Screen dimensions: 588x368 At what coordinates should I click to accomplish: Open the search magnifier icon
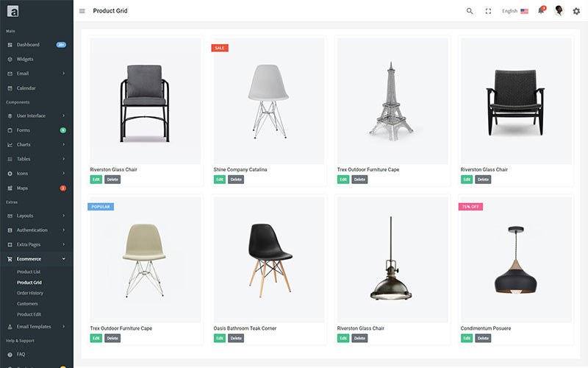(x=470, y=11)
